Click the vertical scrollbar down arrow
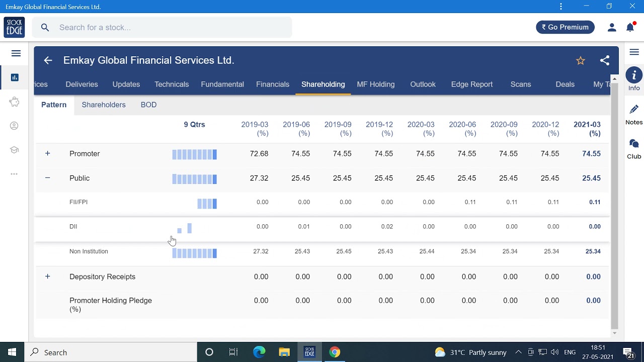The height and width of the screenshot is (362, 644). pyautogui.click(x=614, y=333)
